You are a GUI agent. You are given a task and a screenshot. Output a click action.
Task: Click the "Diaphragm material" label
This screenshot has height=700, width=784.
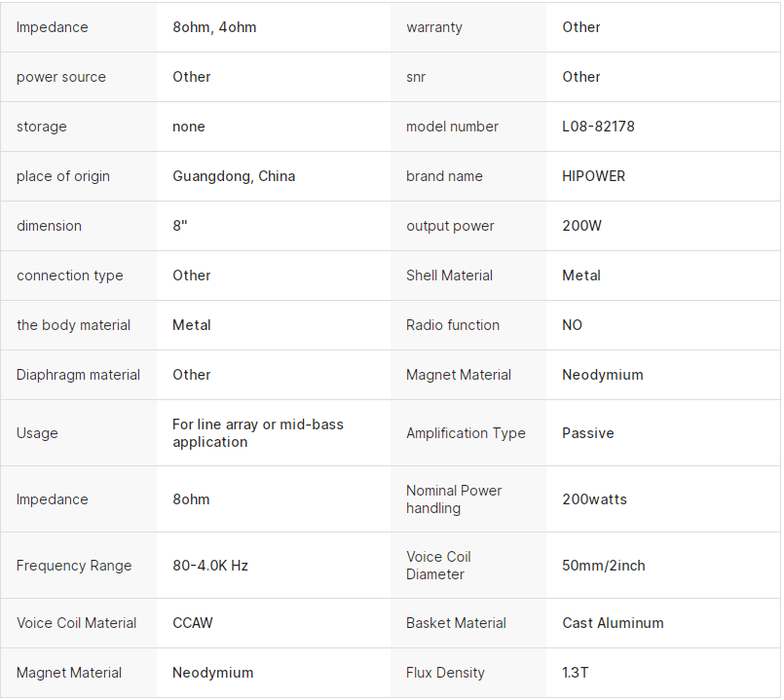pos(78,375)
